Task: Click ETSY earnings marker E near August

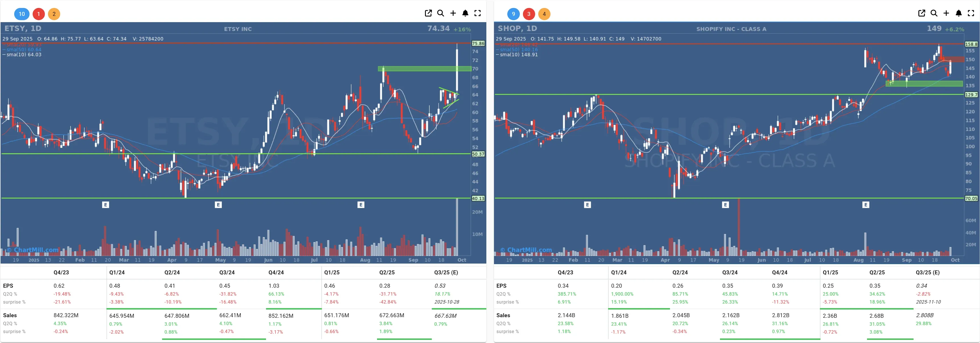Action: (x=361, y=205)
